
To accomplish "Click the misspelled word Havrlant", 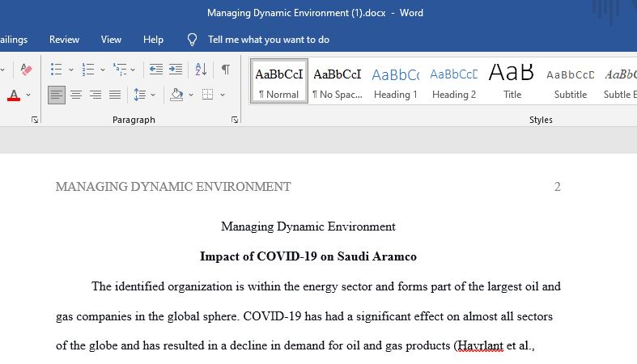I will coord(480,345).
